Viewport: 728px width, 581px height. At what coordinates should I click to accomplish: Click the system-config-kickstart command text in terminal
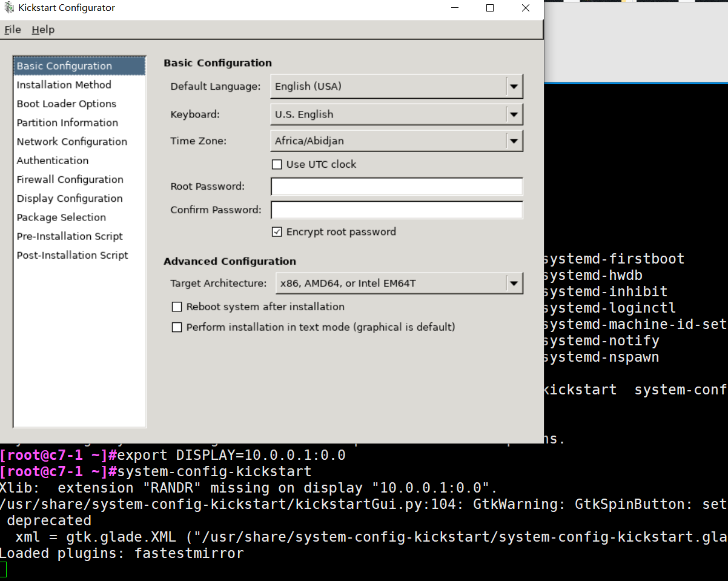click(x=214, y=471)
